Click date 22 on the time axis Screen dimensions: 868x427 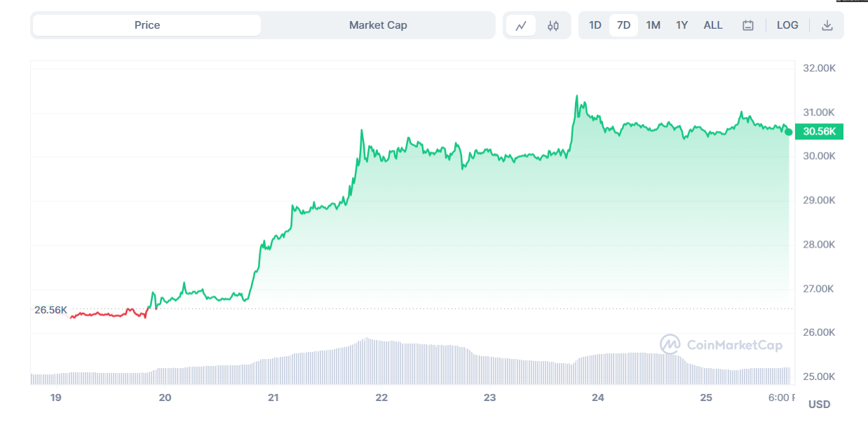pos(381,398)
